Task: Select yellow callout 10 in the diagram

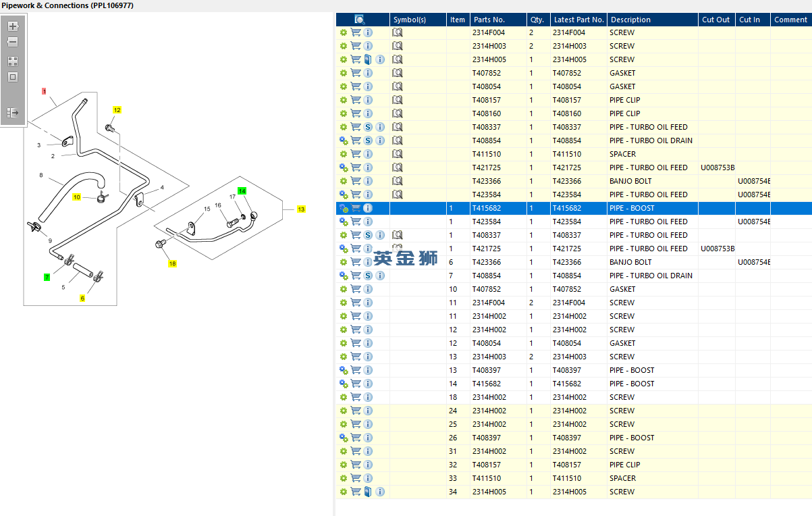Action: pos(77,197)
